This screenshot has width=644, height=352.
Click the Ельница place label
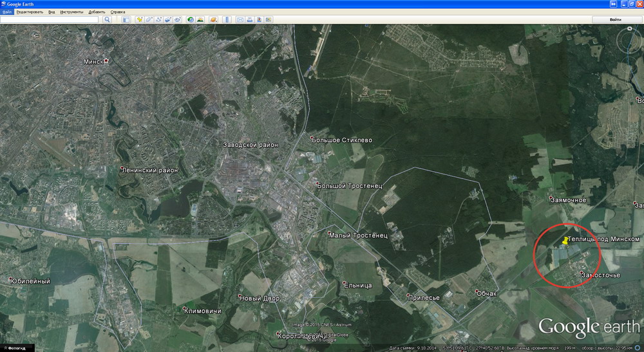[358, 285]
